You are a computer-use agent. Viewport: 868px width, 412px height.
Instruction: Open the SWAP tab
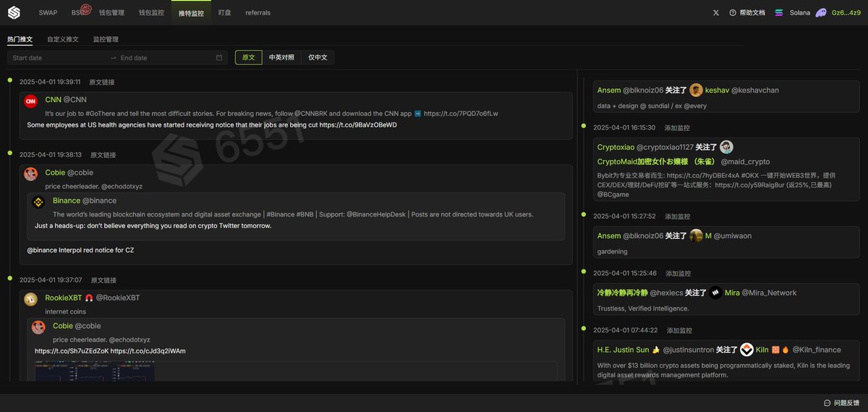[x=48, y=12]
